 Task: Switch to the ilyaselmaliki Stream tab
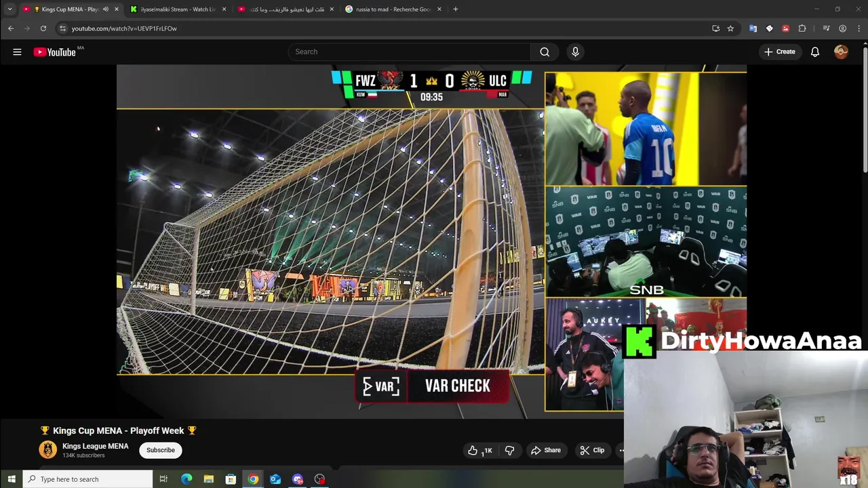tap(178, 9)
